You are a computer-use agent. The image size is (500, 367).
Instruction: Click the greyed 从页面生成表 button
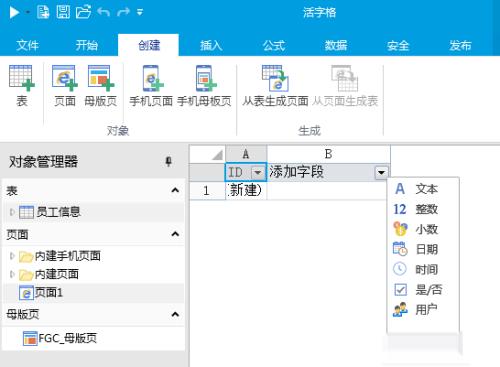345,86
